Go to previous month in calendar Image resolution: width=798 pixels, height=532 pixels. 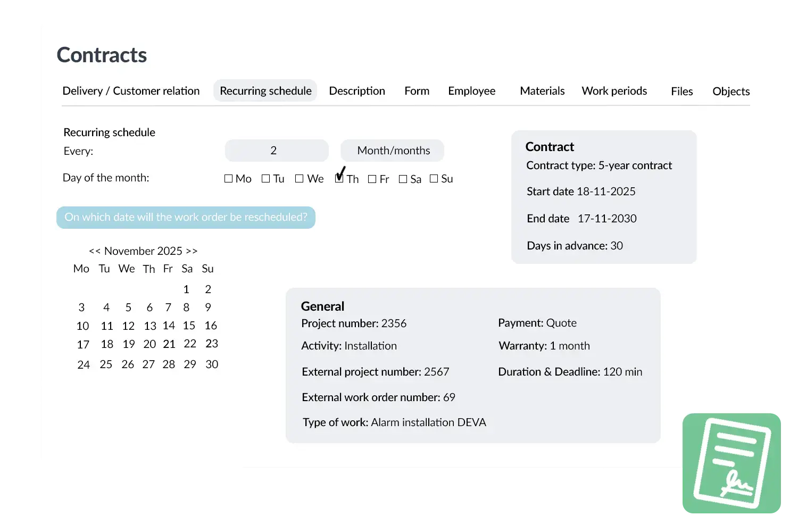[x=95, y=251]
